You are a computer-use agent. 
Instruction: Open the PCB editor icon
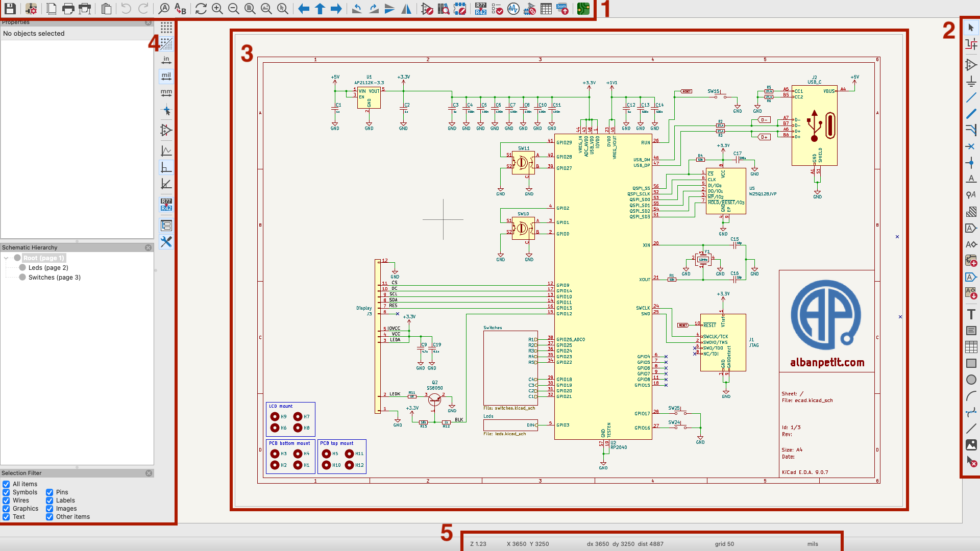click(583, 9)
